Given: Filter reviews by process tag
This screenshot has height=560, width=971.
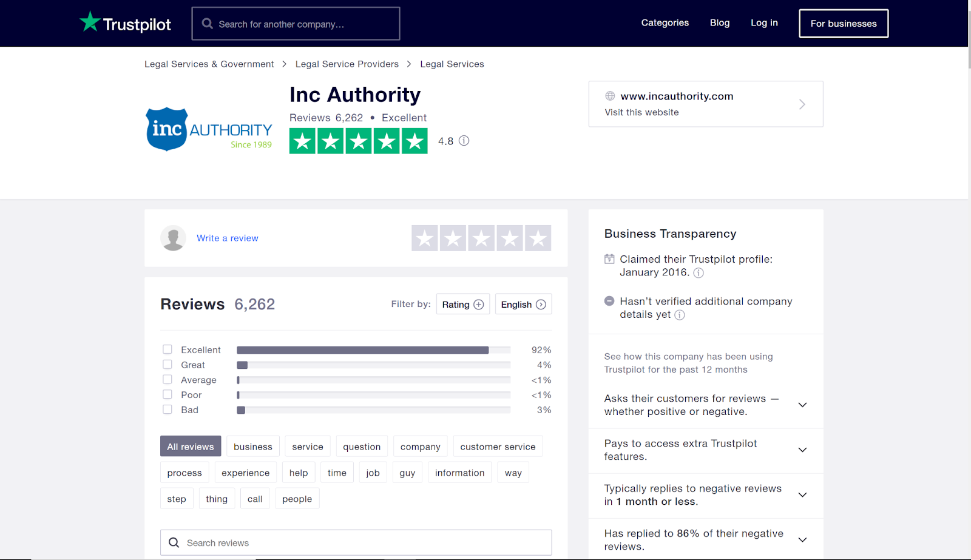Looking at the screenshot, I should click(184, 473).
